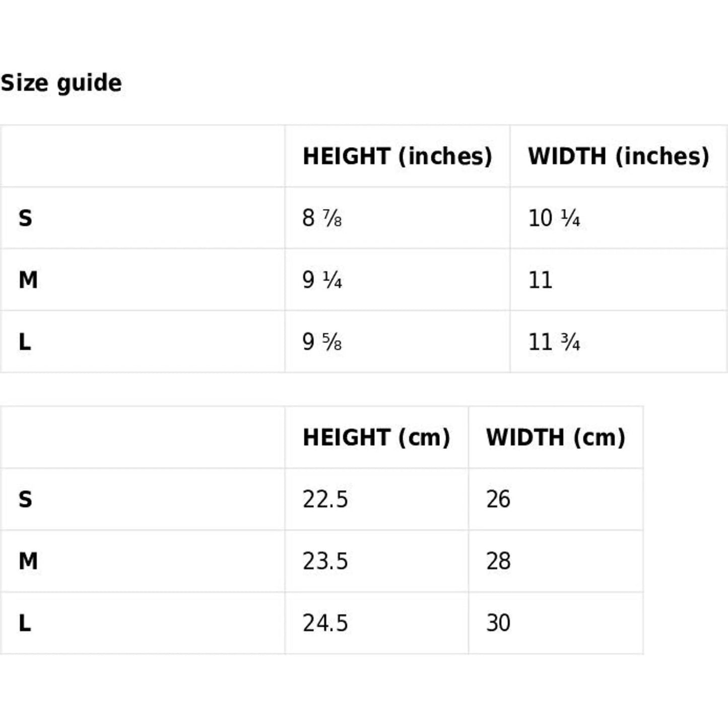728x728 pixels.
Task: Click the L row label in inches table
Action: pyautogui.click(x=25, y=342)
